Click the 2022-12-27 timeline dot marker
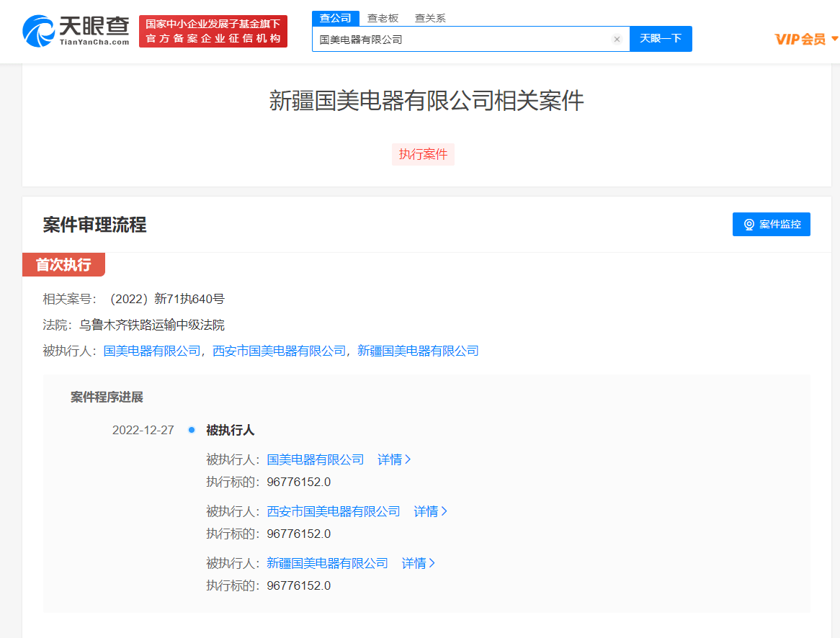Viewport: 840px width, 638px height. (x=191, y=430)
